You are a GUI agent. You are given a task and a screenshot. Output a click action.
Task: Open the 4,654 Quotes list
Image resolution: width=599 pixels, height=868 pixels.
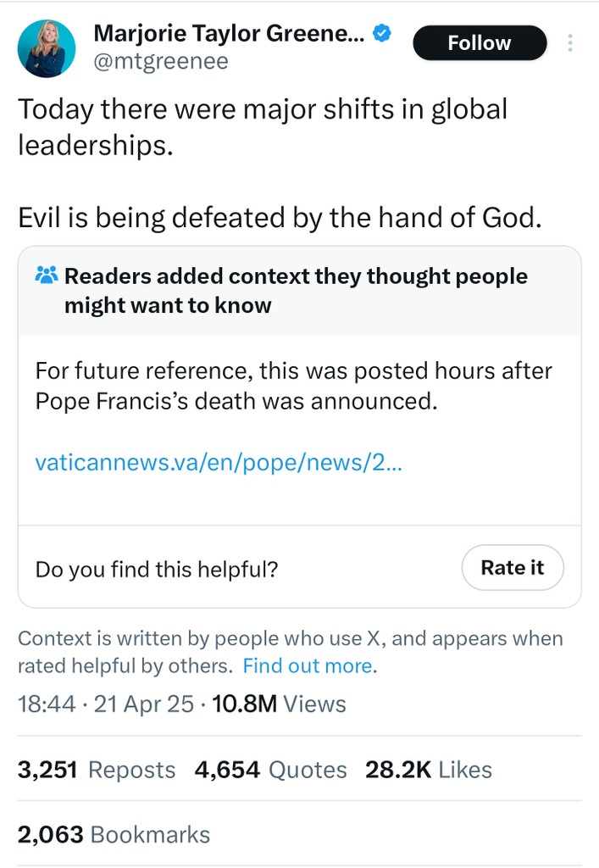click(270, 769)
